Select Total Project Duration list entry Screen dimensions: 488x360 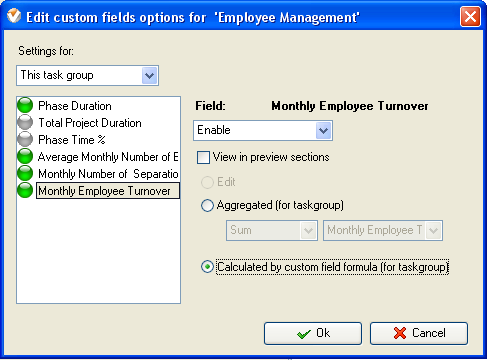(90, 123)
